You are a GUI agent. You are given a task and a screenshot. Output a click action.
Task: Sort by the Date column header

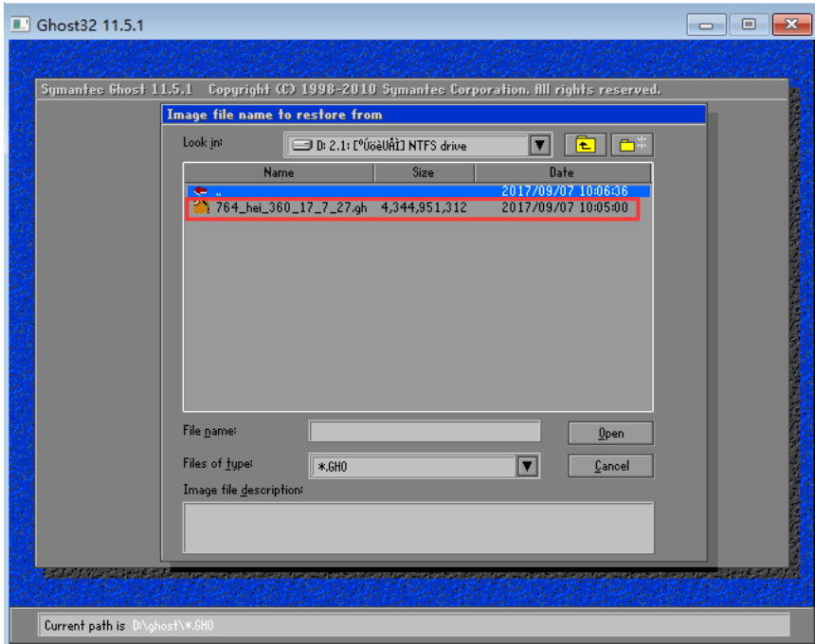tap(562, 172)
